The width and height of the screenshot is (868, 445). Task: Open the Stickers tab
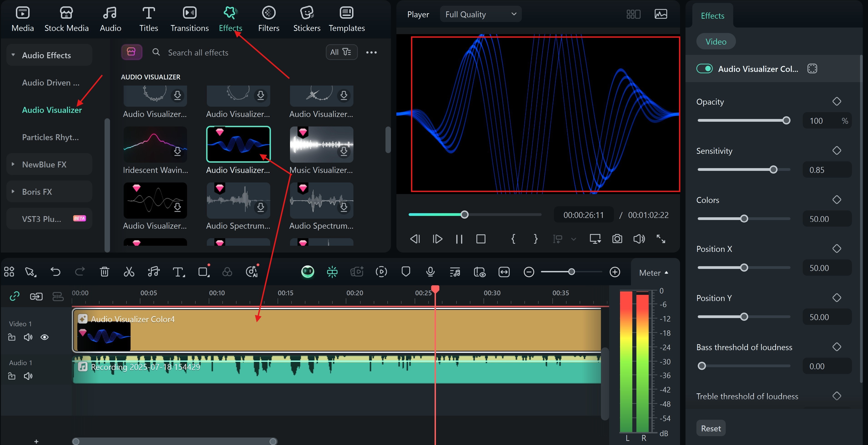pos(307,19)
